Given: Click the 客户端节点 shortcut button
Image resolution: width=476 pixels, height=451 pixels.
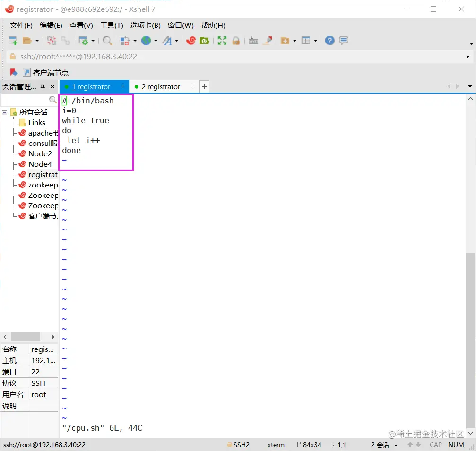Looking at the screenshot, I should pos(46,72).
